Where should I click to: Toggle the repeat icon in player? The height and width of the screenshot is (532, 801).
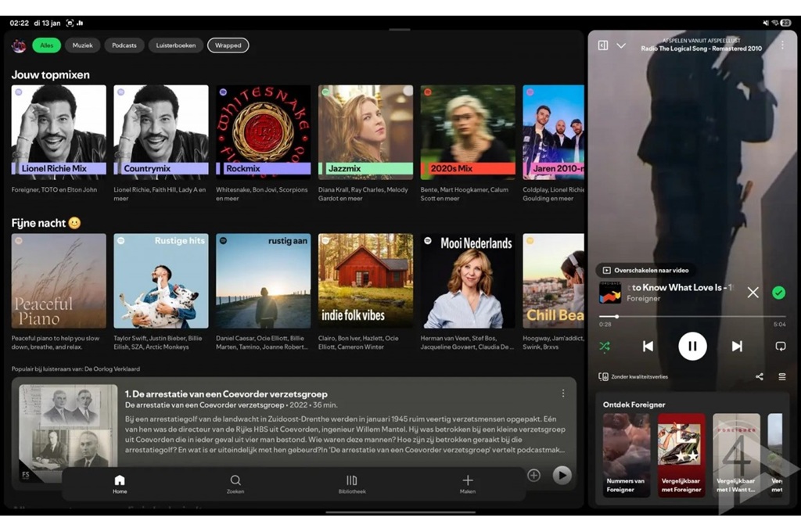pos(780,346)
